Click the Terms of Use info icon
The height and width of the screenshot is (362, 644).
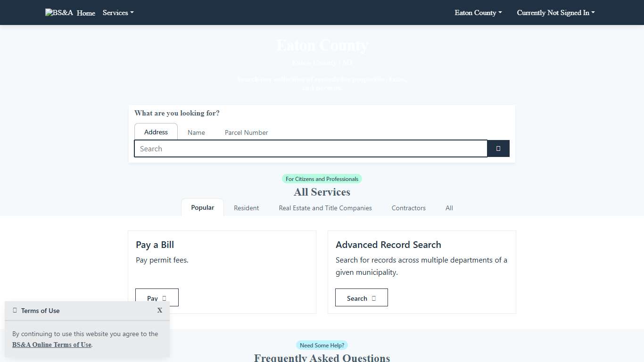coord(15,310)
